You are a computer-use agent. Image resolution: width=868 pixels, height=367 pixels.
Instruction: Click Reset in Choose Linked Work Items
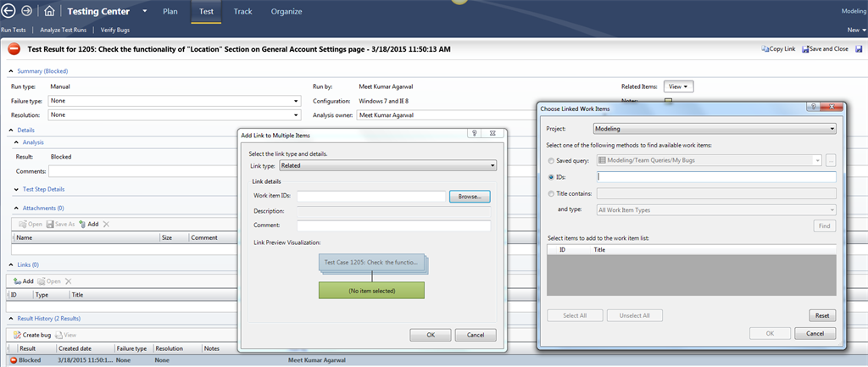(821, 315)
